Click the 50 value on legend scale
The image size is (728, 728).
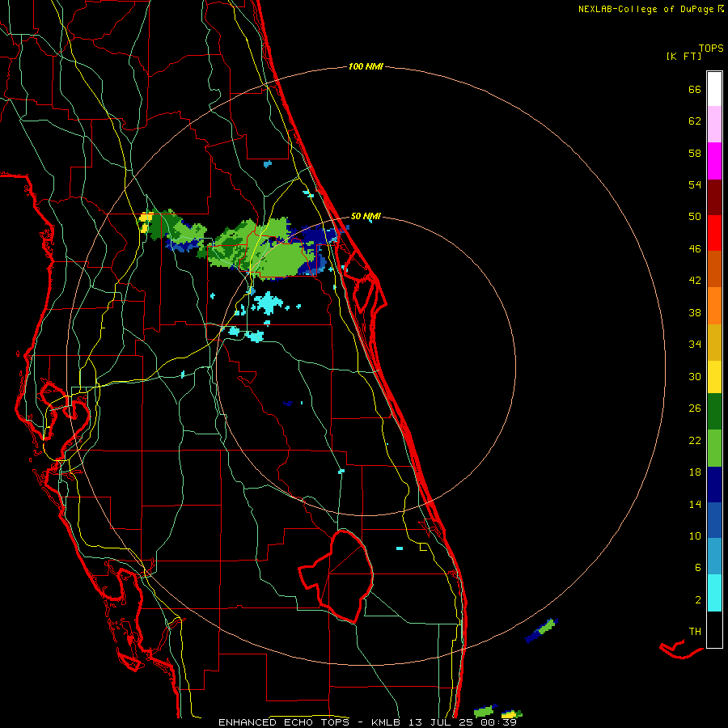point(695,217)
